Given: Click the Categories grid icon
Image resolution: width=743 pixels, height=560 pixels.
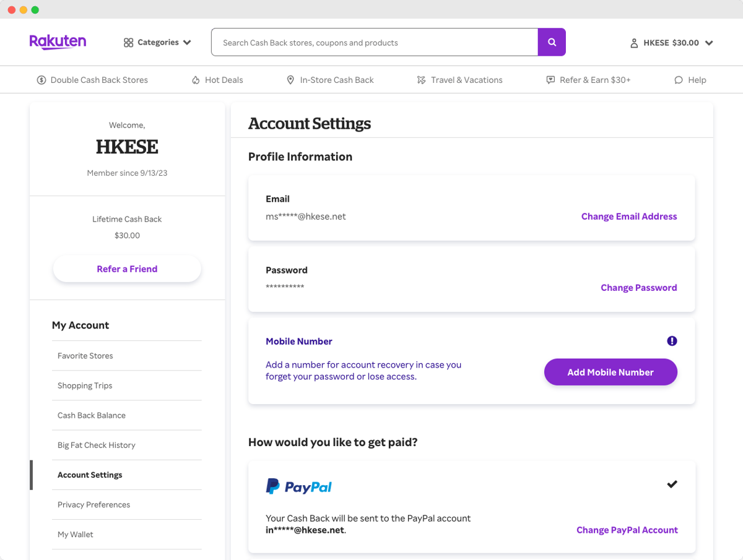Looking at the screenshot, I should tap(128, 43).
